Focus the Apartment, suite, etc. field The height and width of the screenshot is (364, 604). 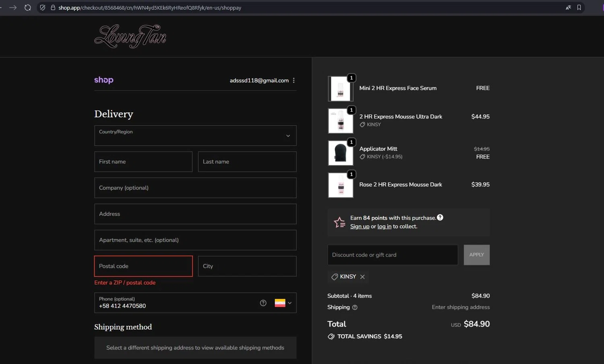[195, 240]
